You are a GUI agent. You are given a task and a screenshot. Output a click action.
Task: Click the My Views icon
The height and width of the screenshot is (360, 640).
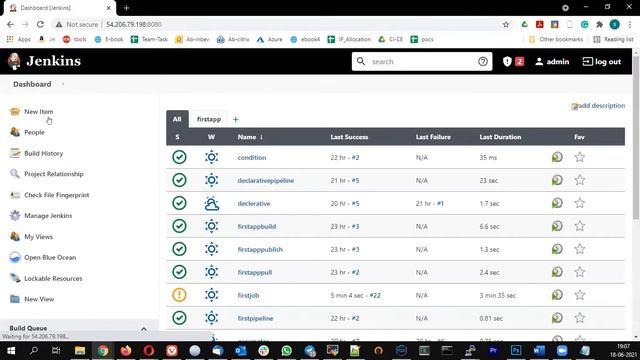point(15,236)
